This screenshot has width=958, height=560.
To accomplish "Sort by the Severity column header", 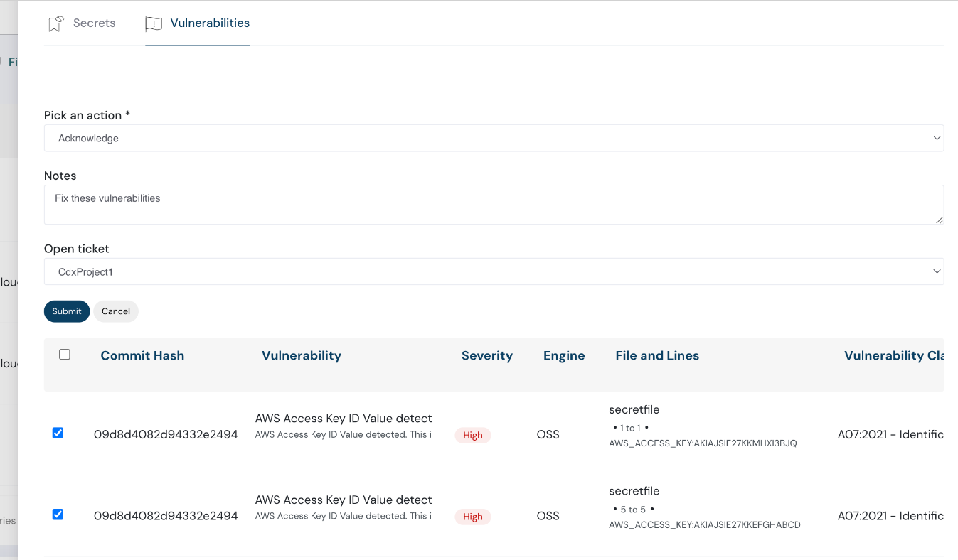I will click(x=486, y=355).
